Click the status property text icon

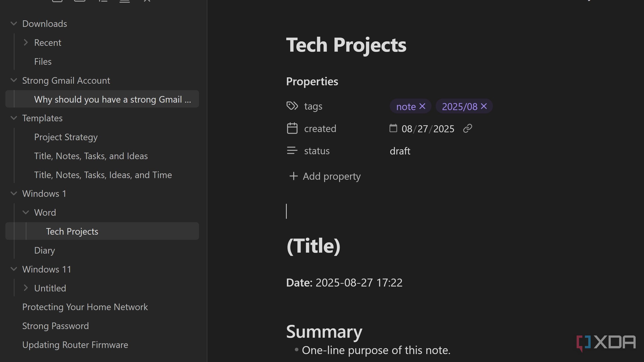292,151
